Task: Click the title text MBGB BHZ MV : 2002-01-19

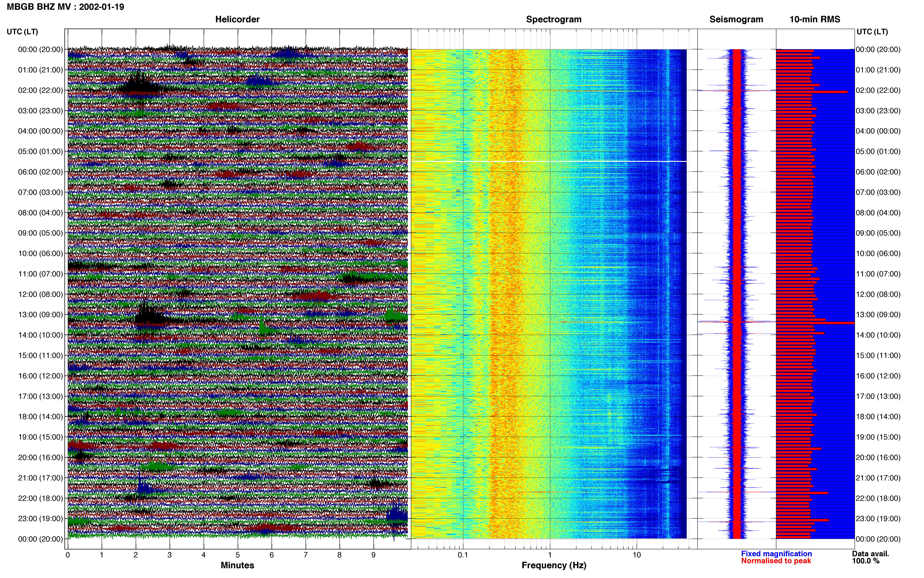Action: (65, 7)
